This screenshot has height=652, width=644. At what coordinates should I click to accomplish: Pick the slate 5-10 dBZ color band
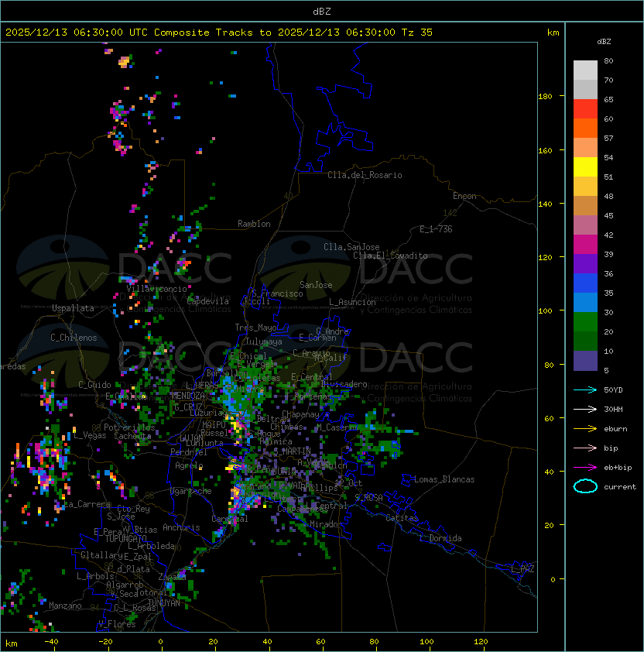585,361
